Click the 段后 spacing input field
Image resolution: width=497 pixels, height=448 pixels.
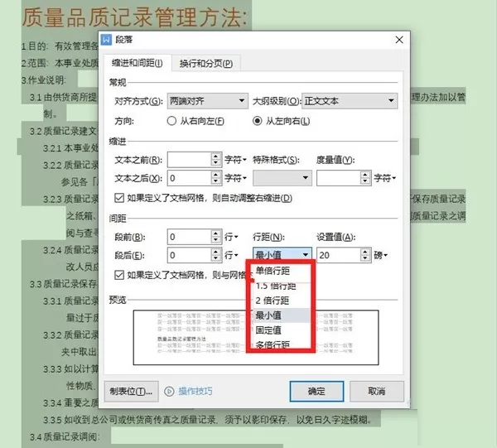tap(189, 255)
